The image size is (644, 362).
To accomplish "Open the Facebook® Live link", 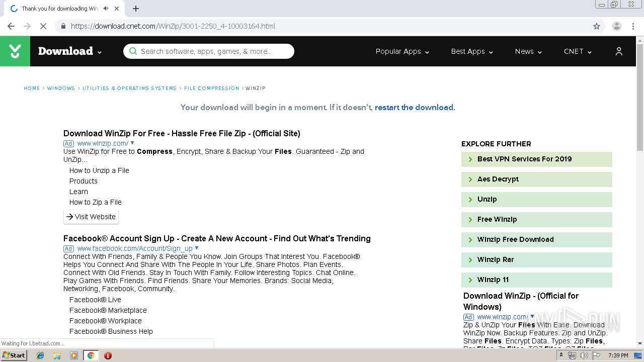I will 95,300.
